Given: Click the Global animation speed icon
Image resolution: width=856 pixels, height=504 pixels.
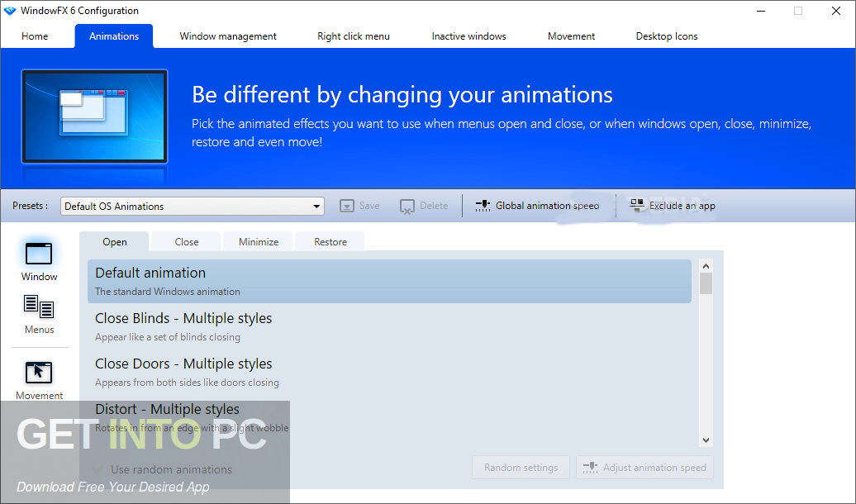Looking at the screenshot, I should 483,206.
